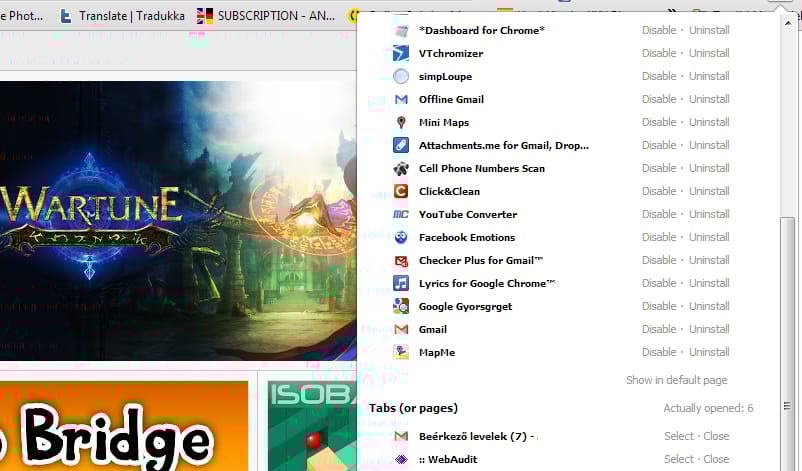Select the WebAudit tab entry
Image resolution: width=802 pixels, height=471 pixels.
679,459
